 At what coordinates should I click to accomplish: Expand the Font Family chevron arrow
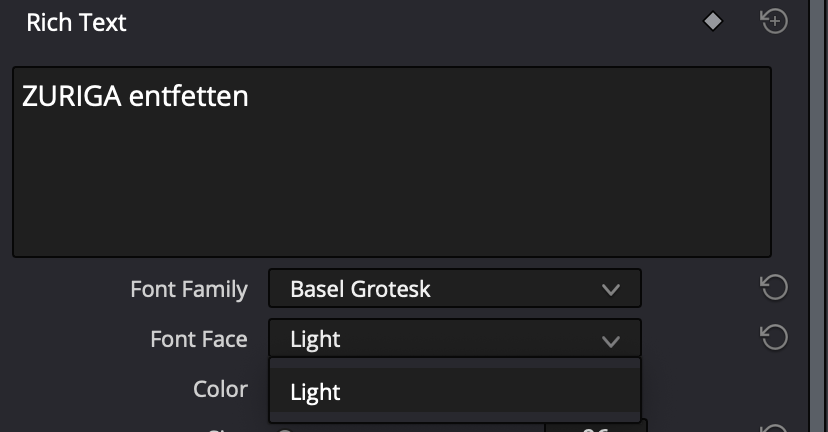pos(610,289)
